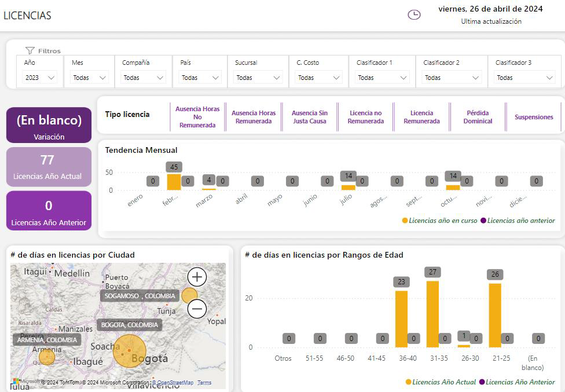The height and width of the screenshot is (392, 565).
Task: Click the 0 Licencias Año Anterior card
Action: click(x=49, y=211)
